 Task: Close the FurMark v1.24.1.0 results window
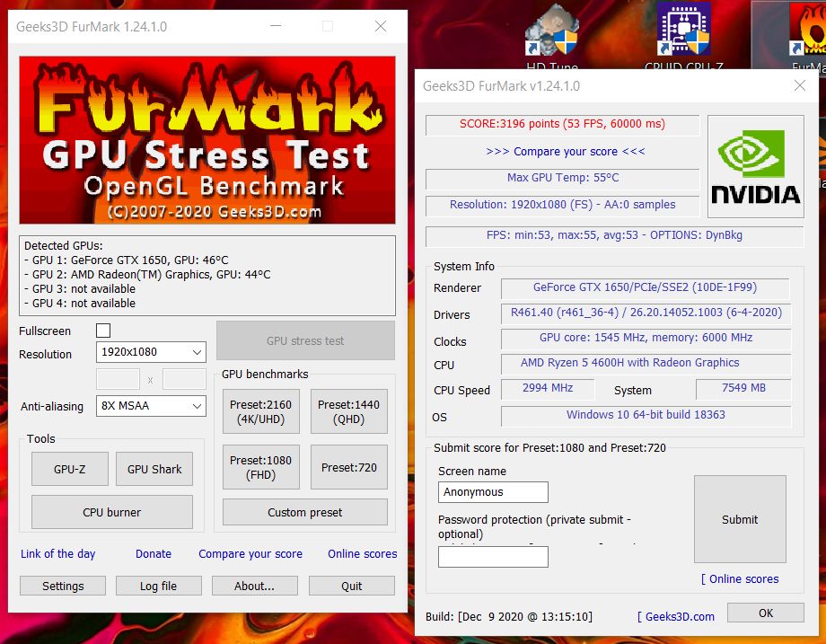pyautogui.click(x=800, y=85)
